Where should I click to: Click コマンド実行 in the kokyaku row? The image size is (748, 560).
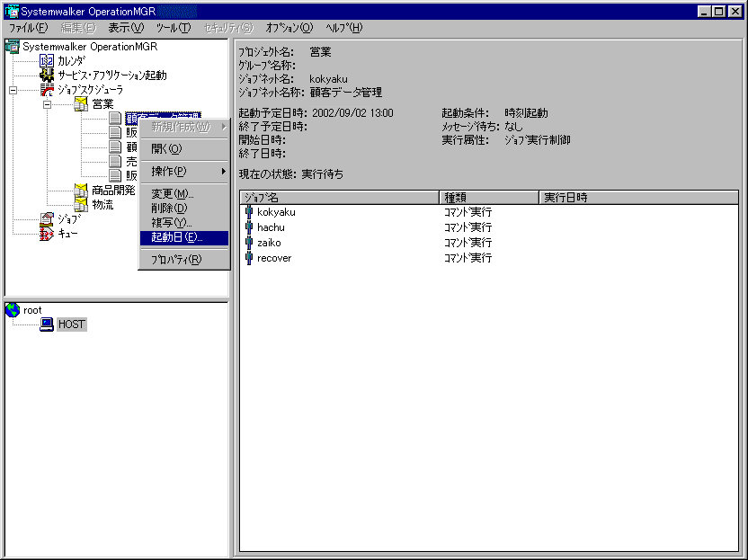click(x=467, y=212)
